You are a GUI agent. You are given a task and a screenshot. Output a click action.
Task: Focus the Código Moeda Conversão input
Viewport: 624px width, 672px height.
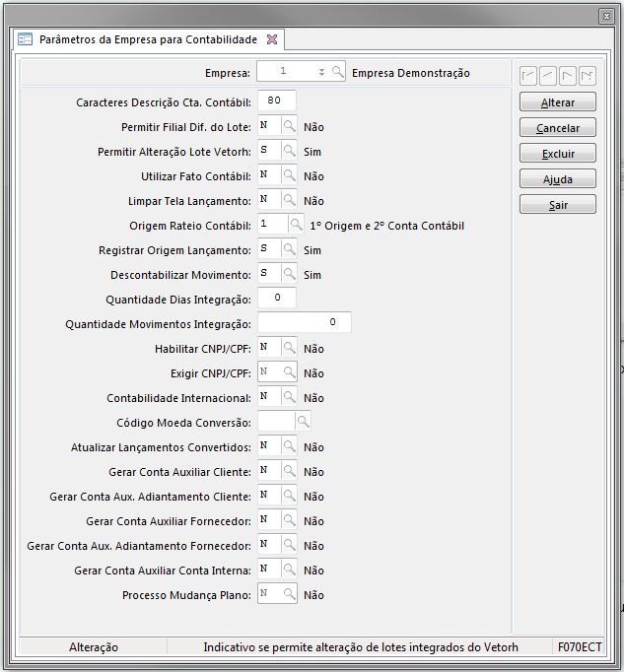(x=277, y=422)
